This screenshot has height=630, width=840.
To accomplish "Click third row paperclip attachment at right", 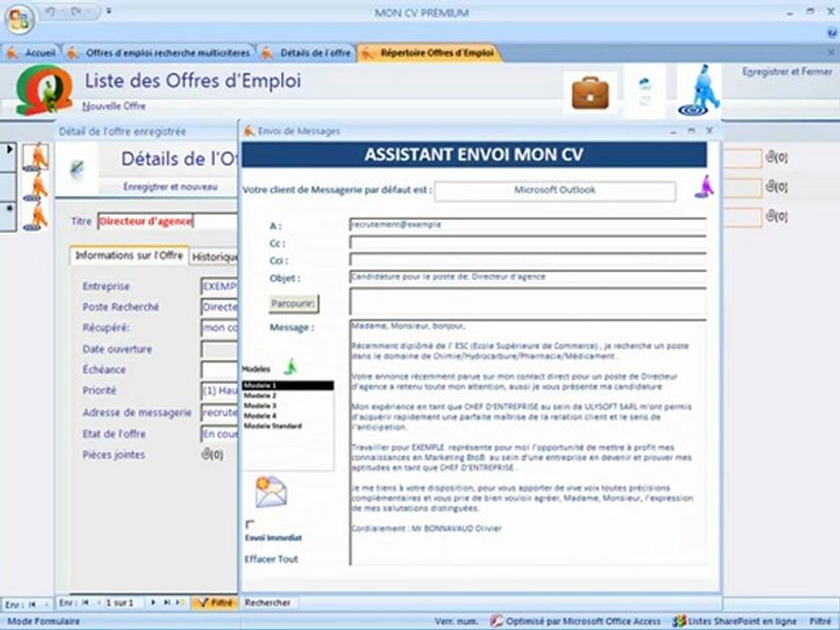I will [776, 216].
